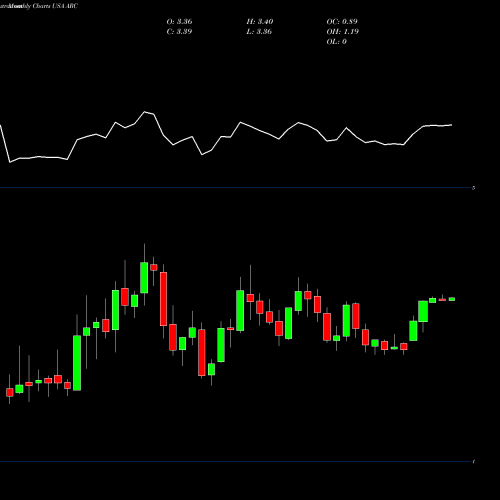Click the close price value "C: 3.39"
This screenshot has height=500, width=500.
click(179, 32)
